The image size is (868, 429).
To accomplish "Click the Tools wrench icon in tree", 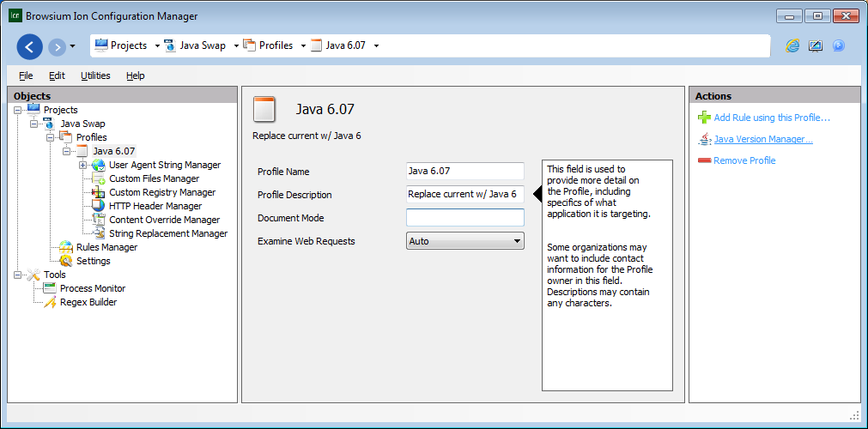I will 33,275.
